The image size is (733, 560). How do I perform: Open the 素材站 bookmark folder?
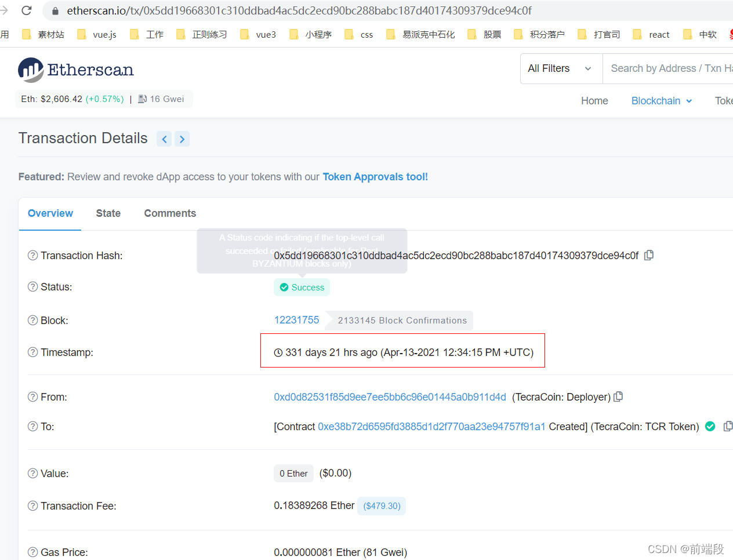(43, 34)
